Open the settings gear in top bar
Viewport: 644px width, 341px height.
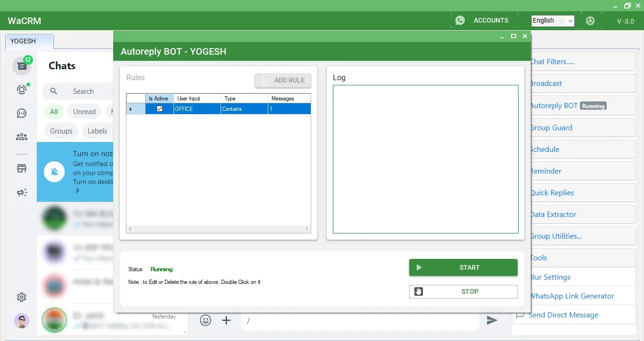590,21
